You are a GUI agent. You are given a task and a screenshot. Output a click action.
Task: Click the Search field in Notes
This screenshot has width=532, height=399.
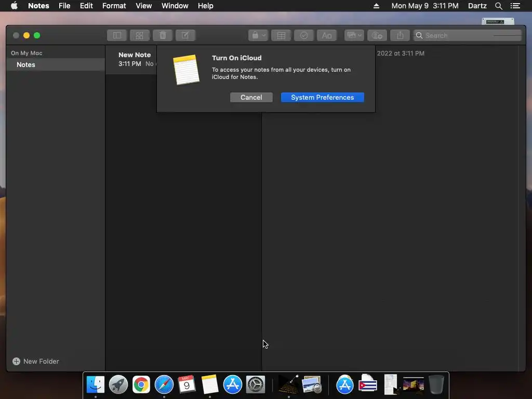tap(467, 35)
